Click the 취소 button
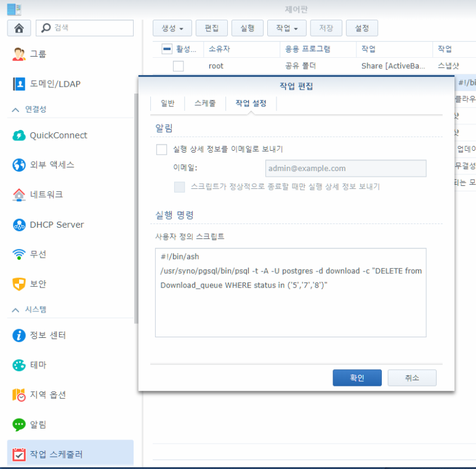Screen dimensions: 476x469 pyautogui.click(x=412, y=378)
